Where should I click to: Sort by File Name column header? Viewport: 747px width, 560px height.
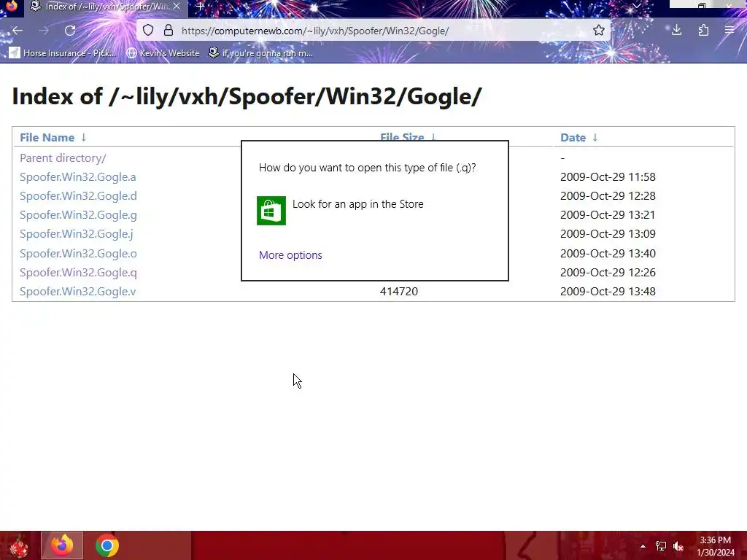[x=47, y=138]
